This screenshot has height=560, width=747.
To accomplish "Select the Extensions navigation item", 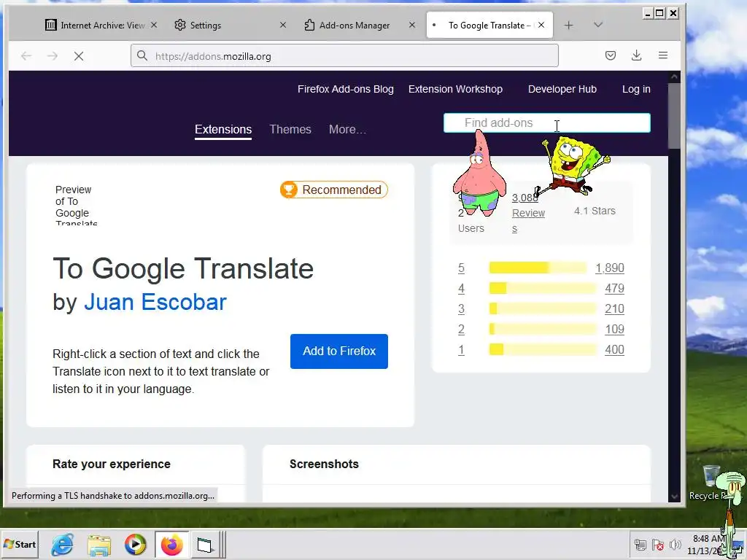I will point(223,130).
